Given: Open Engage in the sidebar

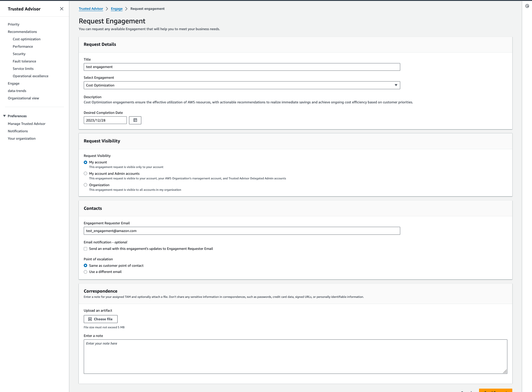Looking at the screenshot, I should (x=14, y=83).
